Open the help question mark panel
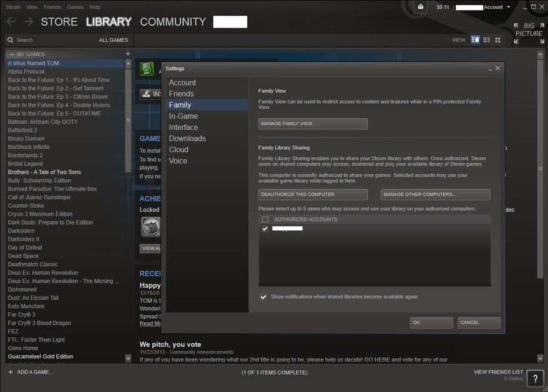Viewport: 548px width, 392px height. click(x=534, y=379)
